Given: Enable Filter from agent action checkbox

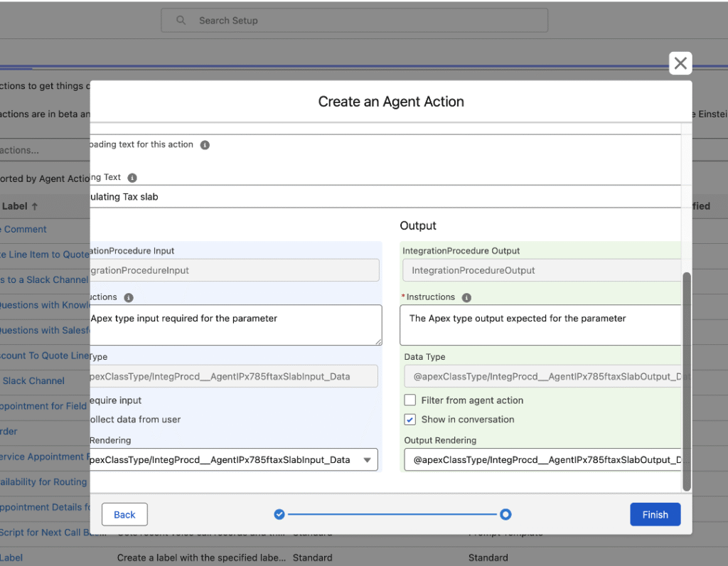Looking at the screenshot, I should point(410,400).
